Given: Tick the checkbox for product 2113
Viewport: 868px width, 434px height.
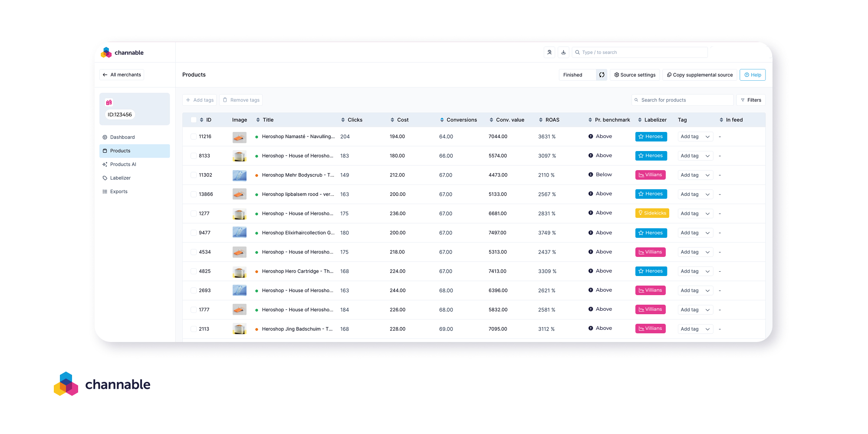Looking at the screenshot, I should click(x=194, y=329).
